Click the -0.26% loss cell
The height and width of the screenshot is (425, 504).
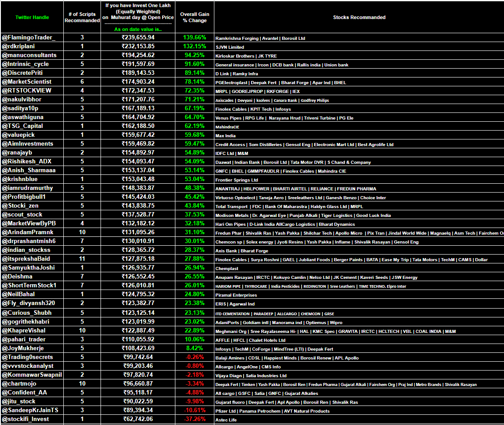pos(194,357)
